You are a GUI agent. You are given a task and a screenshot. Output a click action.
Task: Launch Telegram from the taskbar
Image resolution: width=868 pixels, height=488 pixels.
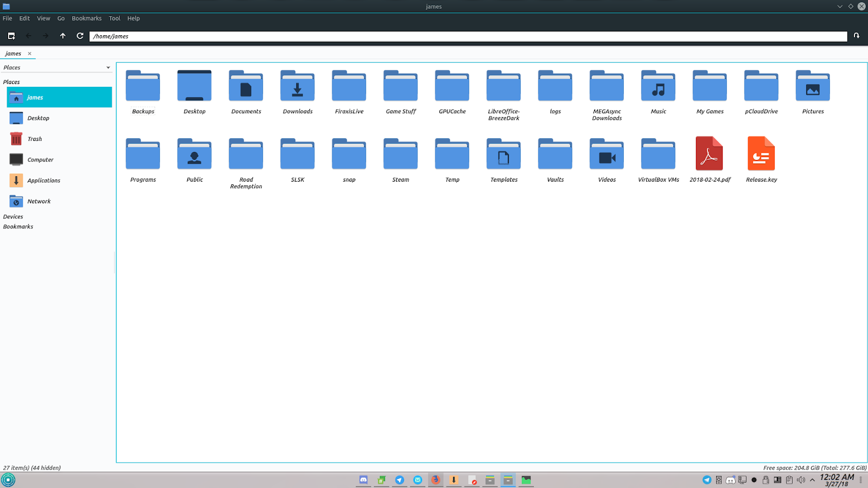click(399, 480)
